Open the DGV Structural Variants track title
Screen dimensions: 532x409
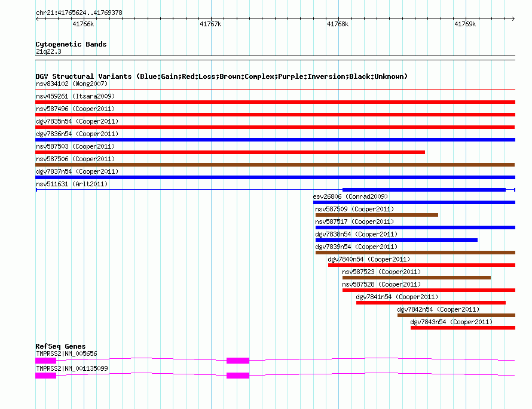[222, 76]
